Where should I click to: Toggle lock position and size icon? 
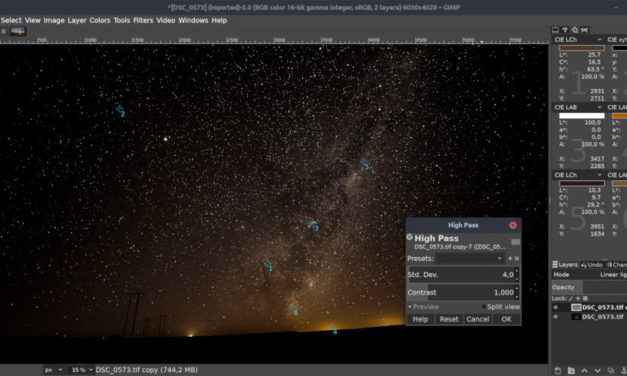tap(578, 298)
